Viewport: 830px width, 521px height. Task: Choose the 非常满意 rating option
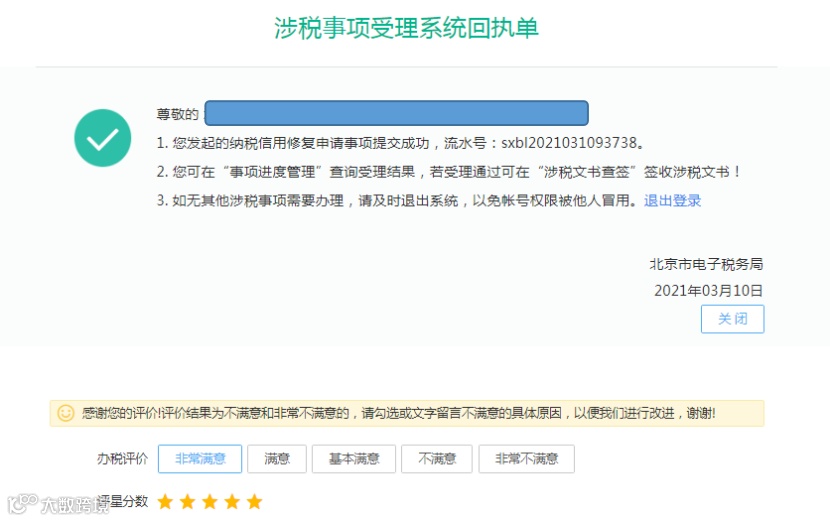(x=200, y=459)
